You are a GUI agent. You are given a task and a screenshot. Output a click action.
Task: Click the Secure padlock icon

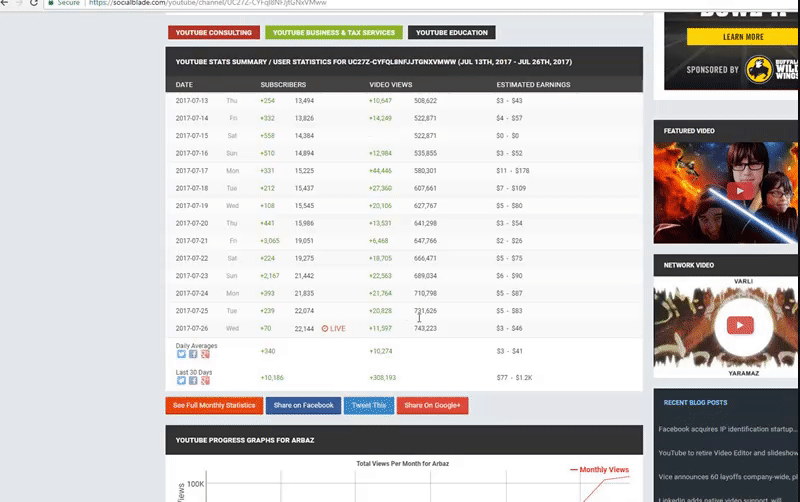51,3
